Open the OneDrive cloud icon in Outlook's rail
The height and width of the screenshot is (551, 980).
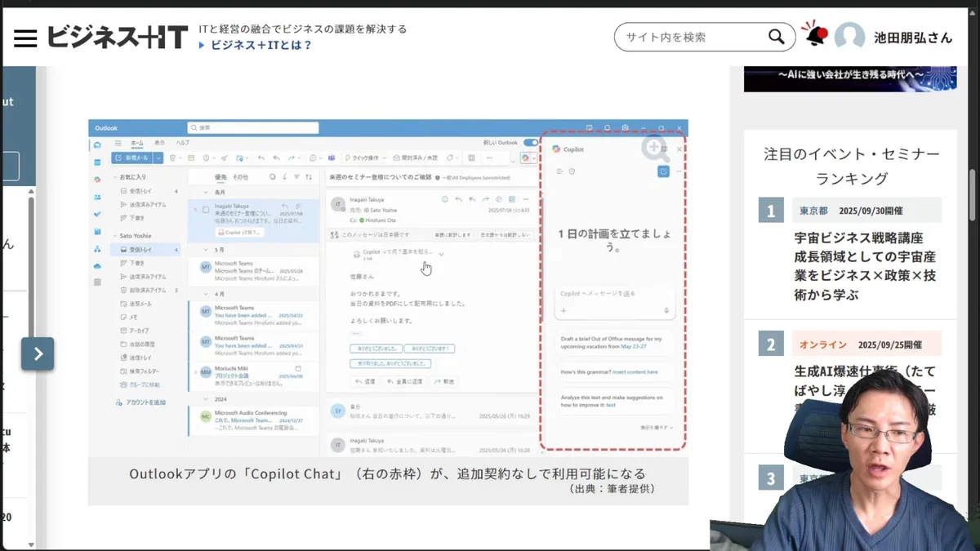[x=97, y=266]
